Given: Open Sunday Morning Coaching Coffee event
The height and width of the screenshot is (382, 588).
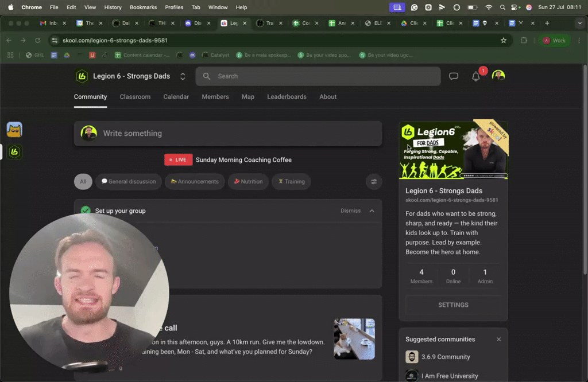Looking at the screenshot, I should (x=243, y=160).
